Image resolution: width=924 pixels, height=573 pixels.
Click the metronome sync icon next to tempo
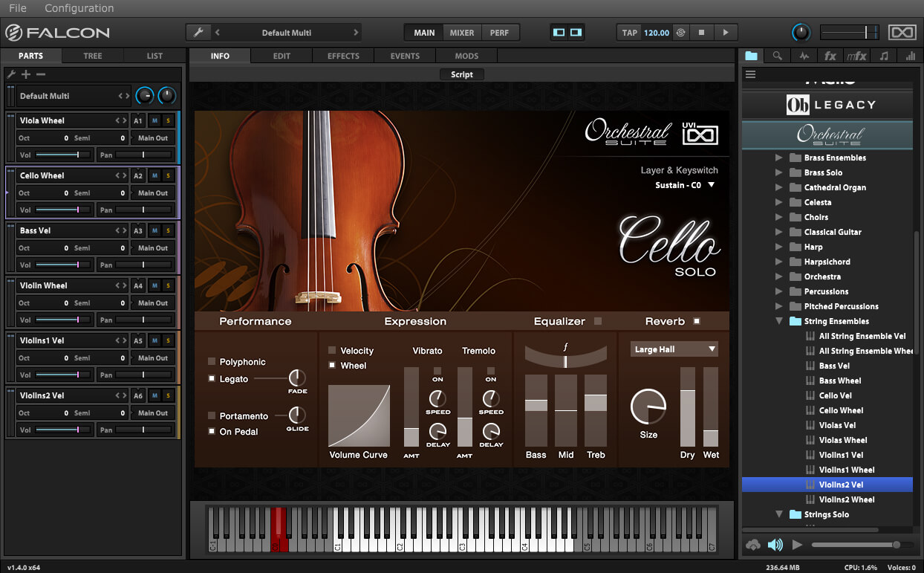coord(681,33)
